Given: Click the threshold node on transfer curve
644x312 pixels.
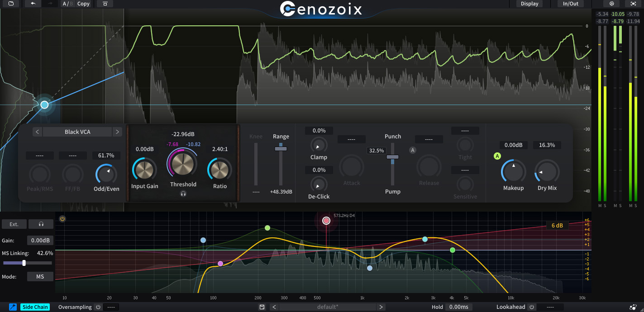Looking at the screenshot, I should click(x=44, y=105).
